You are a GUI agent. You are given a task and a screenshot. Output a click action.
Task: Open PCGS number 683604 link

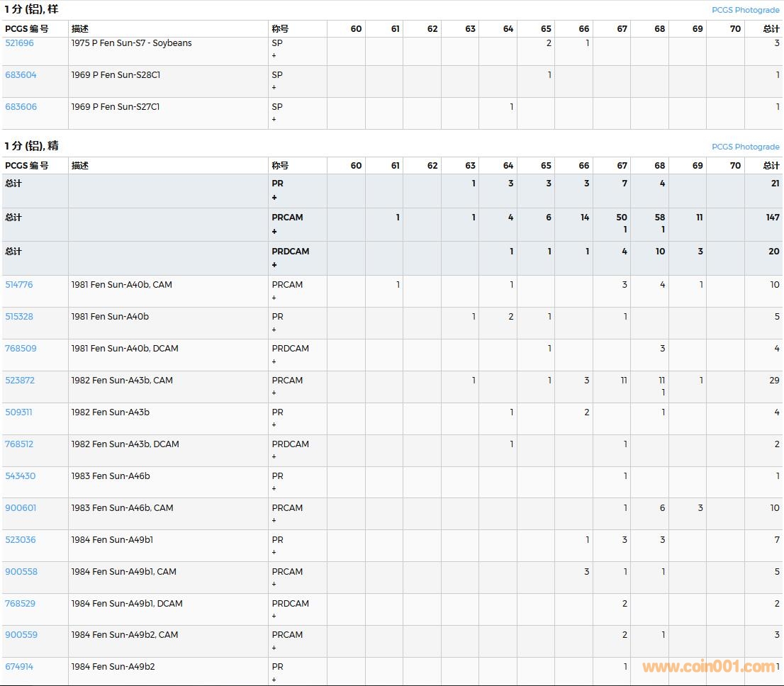tap(21, 75)
